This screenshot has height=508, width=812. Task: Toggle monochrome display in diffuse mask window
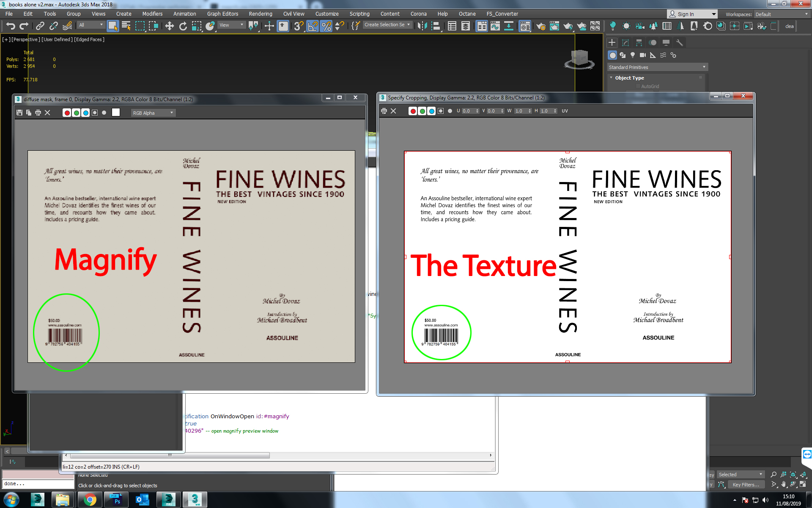pos(104,113)
